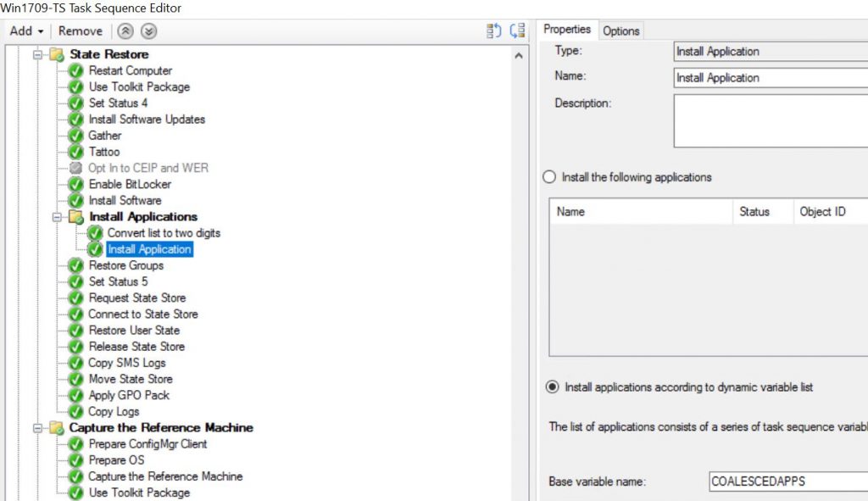868x501 pixels.
Task: Click the green check icon beside Apply GPO Pack
Action: [x=76, y=395]
